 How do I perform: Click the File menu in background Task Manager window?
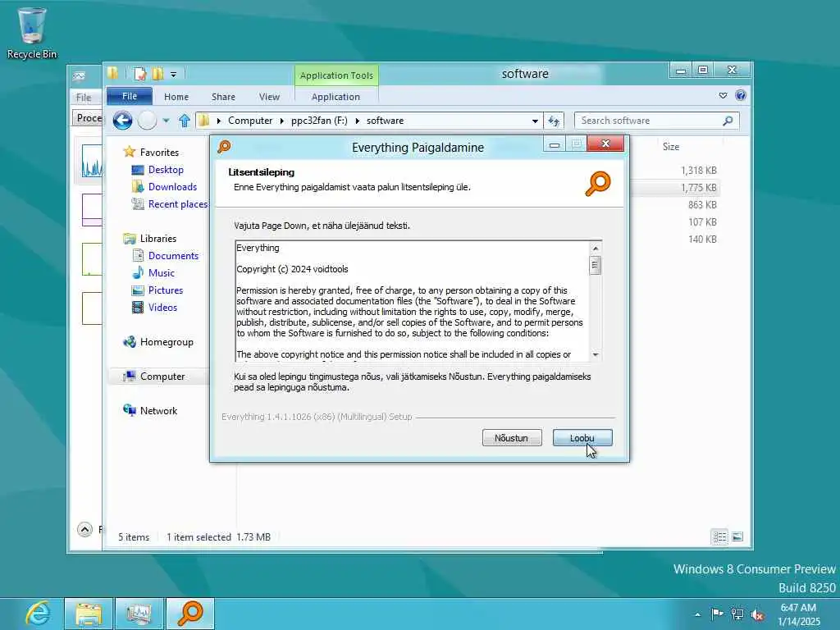[84, 98]
